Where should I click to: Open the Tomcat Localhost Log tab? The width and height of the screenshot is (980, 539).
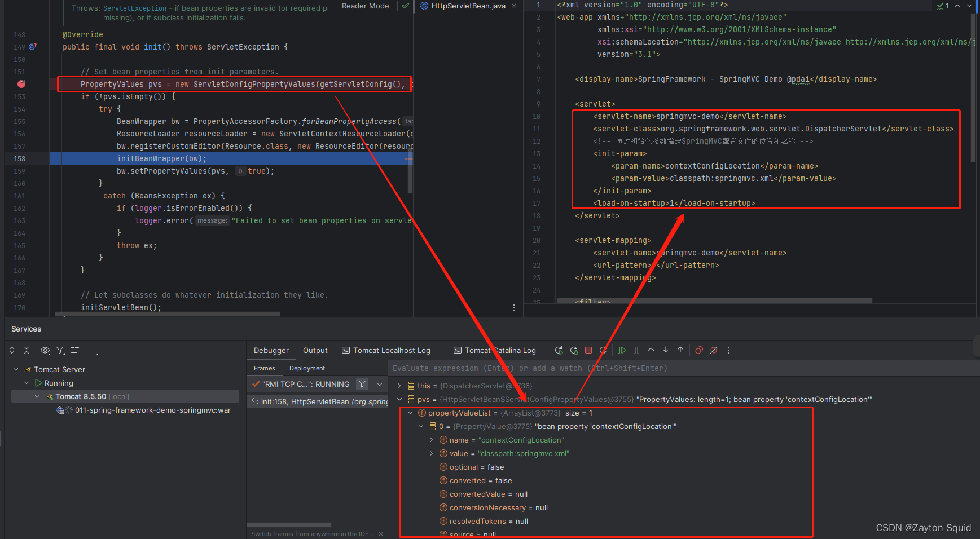[386, 350]
